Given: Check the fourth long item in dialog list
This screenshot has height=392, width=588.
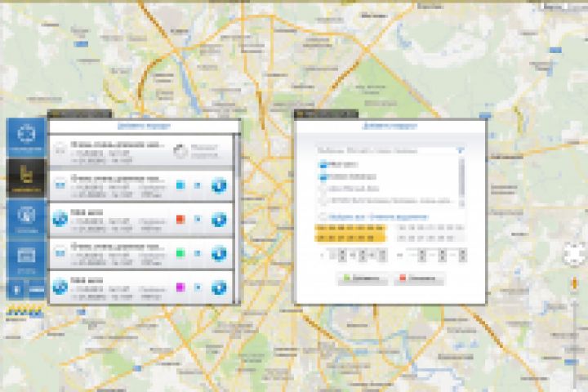Looking at the screenshot, I should 323,201.
